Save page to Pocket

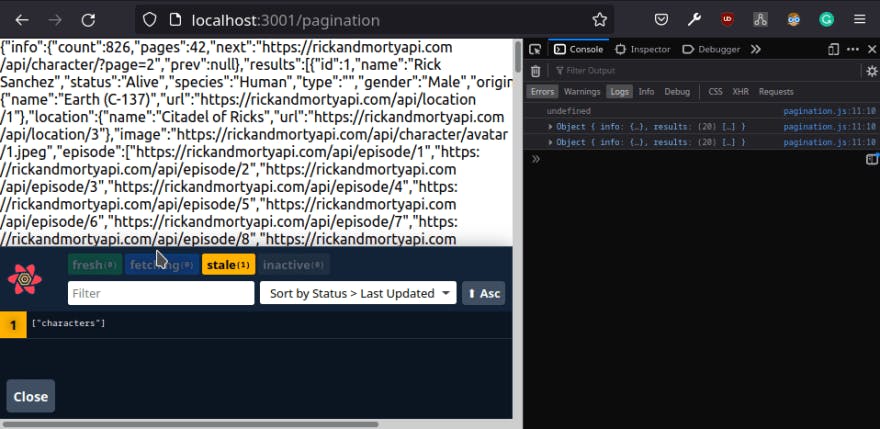click(x=662, y=20)
